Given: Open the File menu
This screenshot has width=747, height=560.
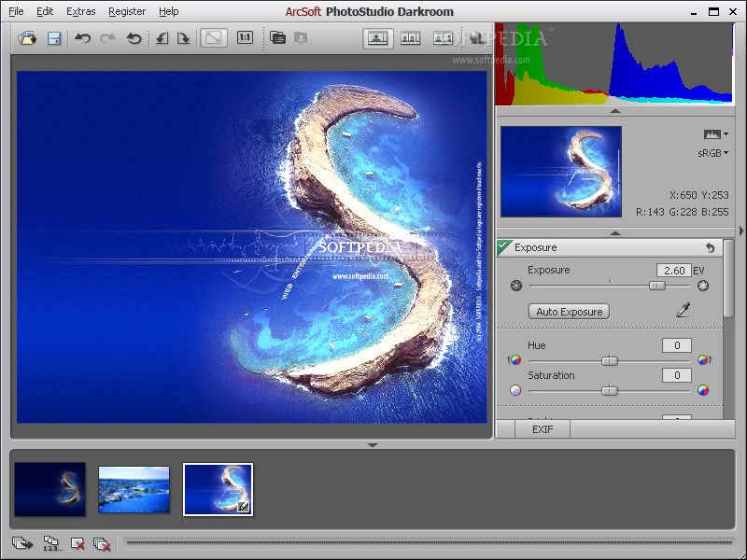Looking at the screenshot, I should [16, 11].
